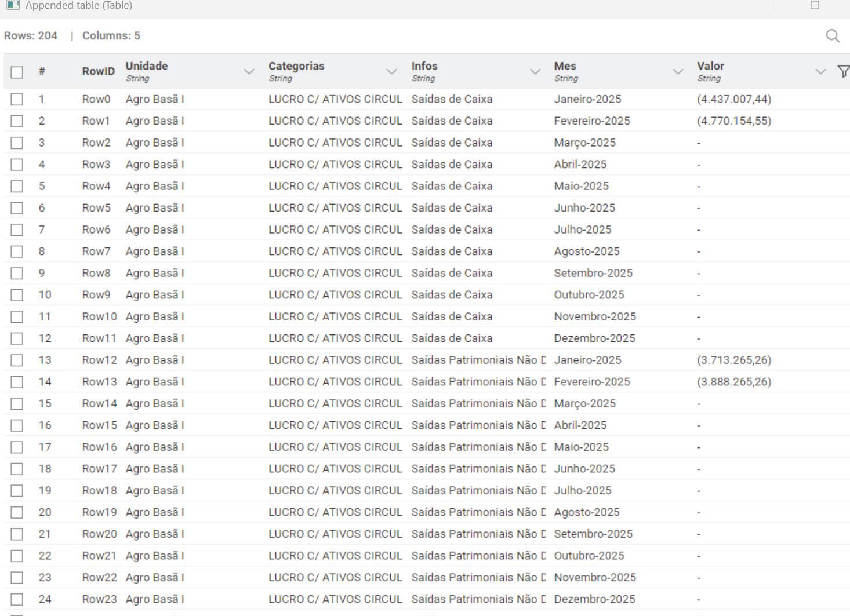850x616 pixels.
Task: Open the Categorias column dropdown arrow
Action: click(x=391, y=72)
